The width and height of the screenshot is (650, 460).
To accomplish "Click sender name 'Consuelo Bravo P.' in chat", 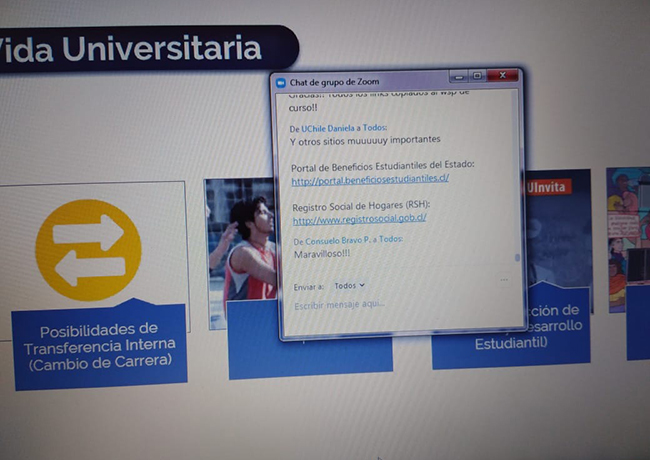I will point(338,240).
